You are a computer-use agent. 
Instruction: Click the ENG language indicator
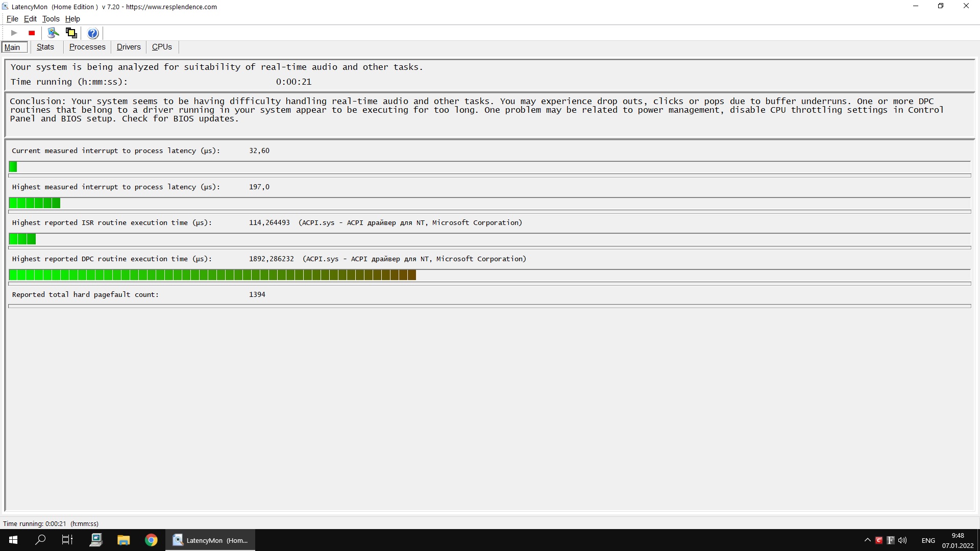click(x=928, y=540)
